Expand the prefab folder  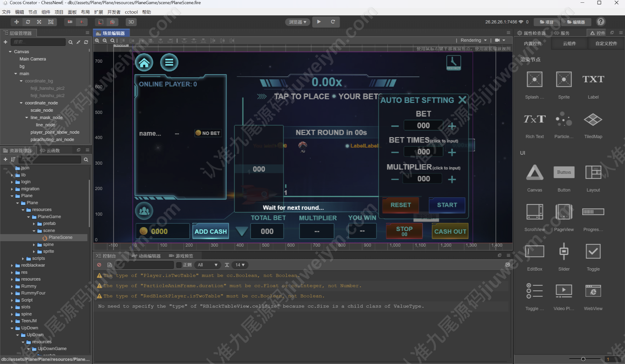click(34, 224)
